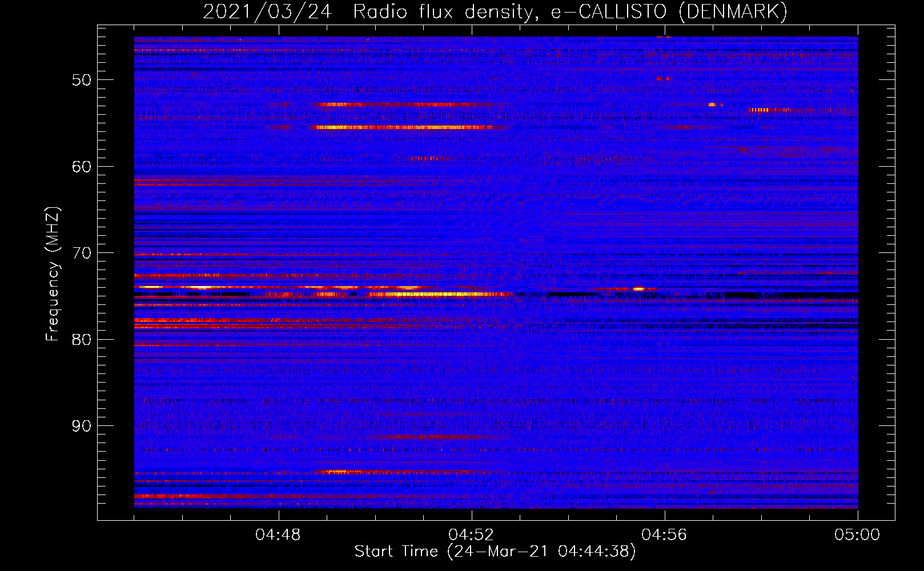Screen dimensions: 924x571
Task: Click the yellow emission band near 55.5 MHz
Action: point(403,127)
